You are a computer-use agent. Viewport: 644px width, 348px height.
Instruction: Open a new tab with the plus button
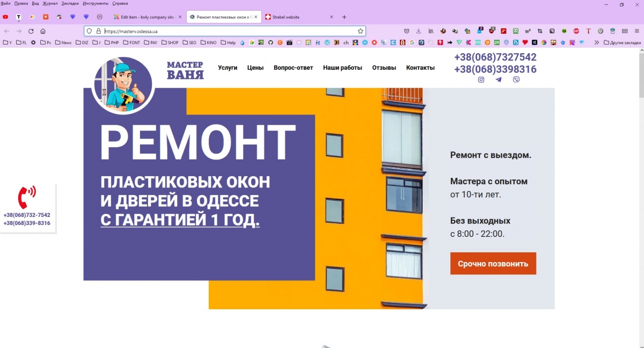tap(345, 17)
